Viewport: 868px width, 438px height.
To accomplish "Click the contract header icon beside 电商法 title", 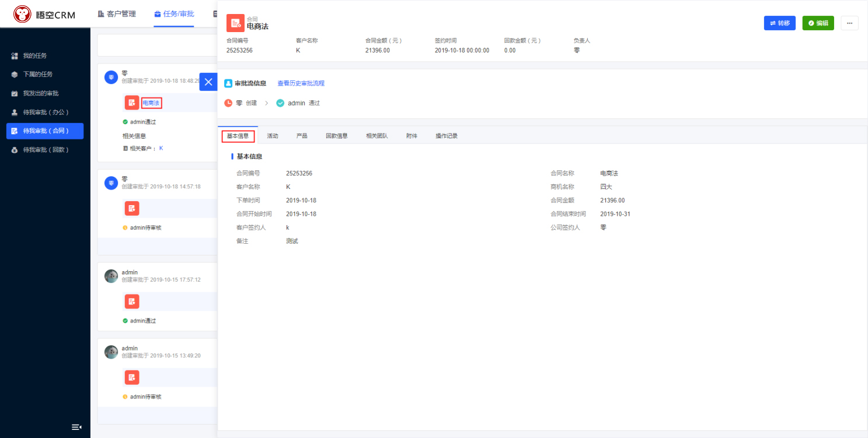I will click(x=235, y=23).
